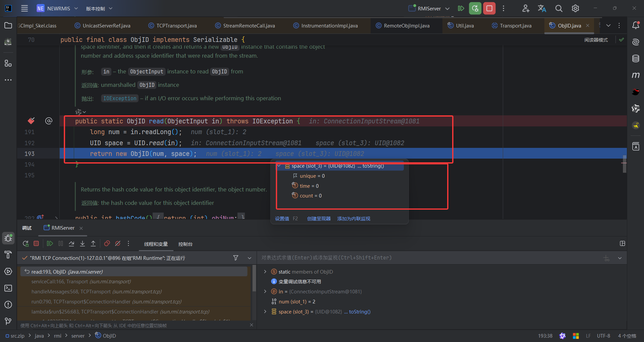Mute breakpoints toggle
Viewport: 644px width, 342px height.
click(118, 243)
